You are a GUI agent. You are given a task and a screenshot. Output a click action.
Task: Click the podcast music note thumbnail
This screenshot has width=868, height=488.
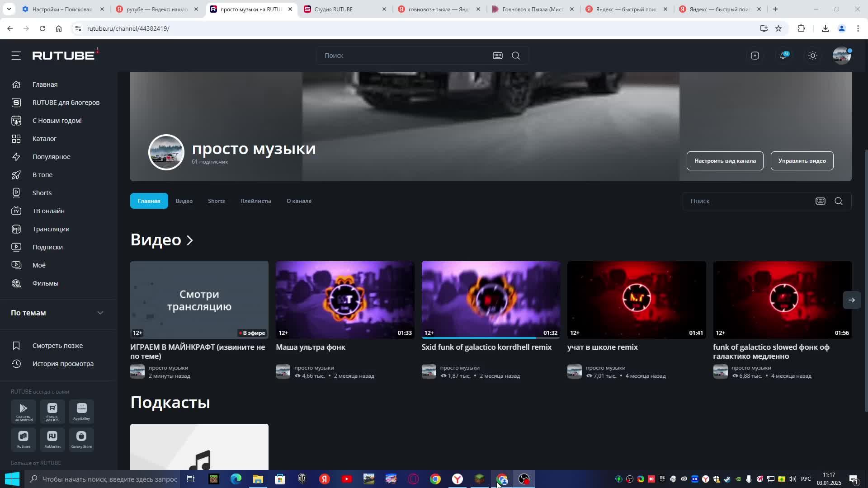point(199,447)
